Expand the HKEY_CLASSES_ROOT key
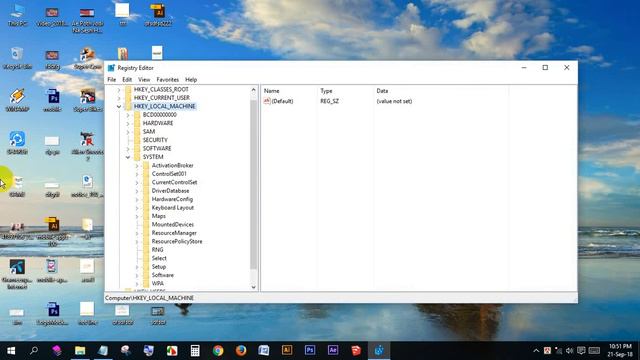Screen dimensions: 640x360 119,89
